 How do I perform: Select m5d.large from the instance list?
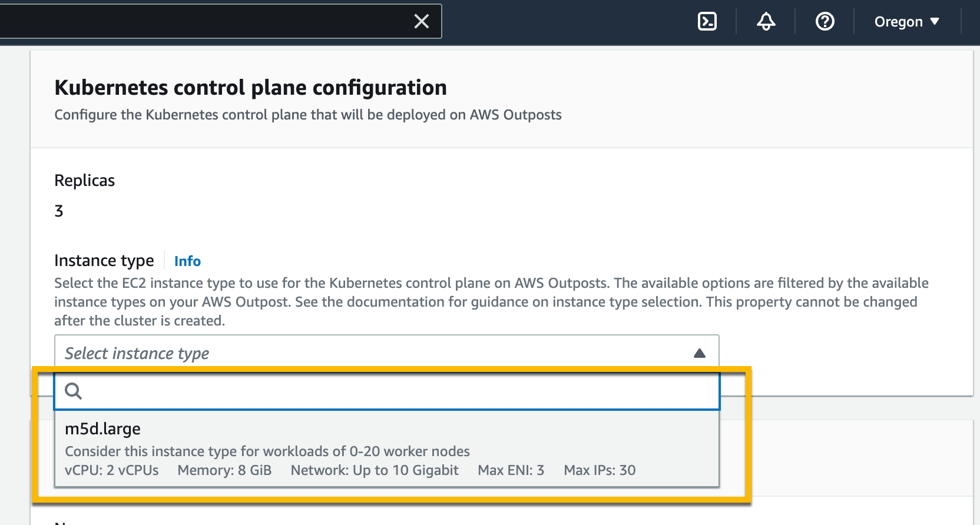102,428
